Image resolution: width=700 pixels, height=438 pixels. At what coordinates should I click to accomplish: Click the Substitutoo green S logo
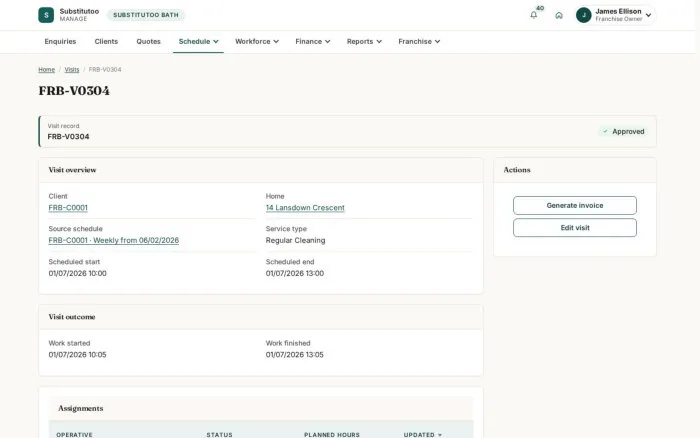tap(46, 15)
